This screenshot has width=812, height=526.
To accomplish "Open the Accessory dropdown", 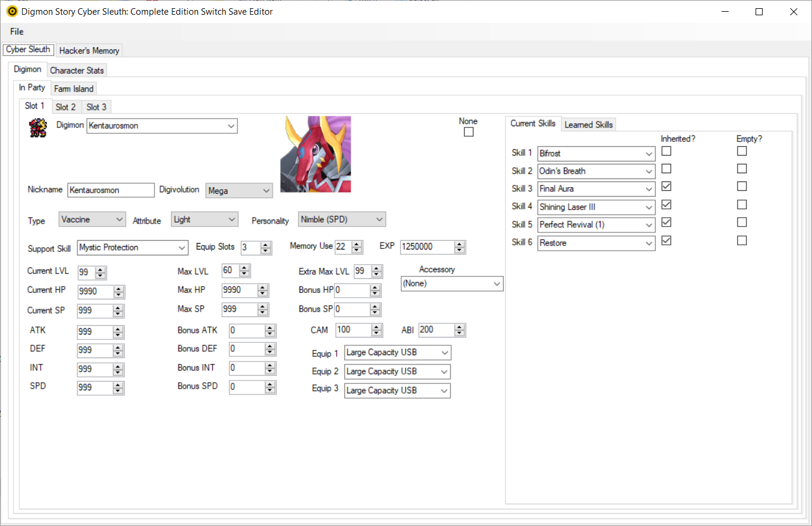I will 452,284.
